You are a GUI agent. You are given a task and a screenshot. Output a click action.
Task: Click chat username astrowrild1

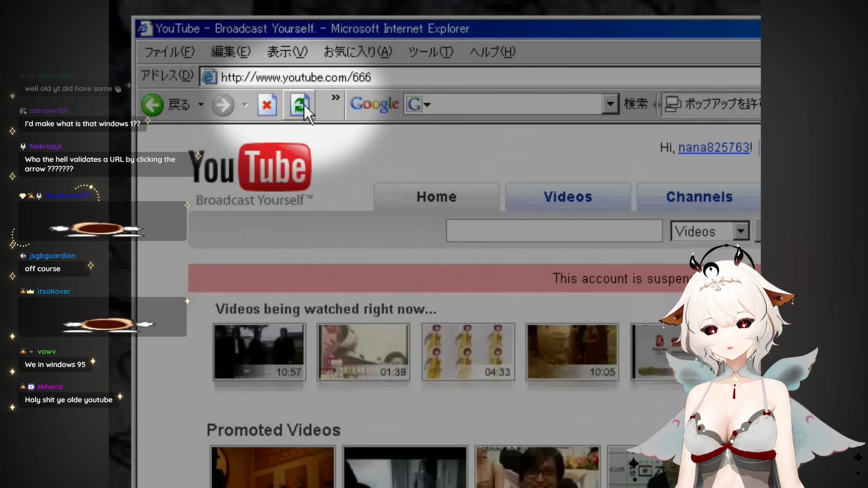(x=49, y=111)
